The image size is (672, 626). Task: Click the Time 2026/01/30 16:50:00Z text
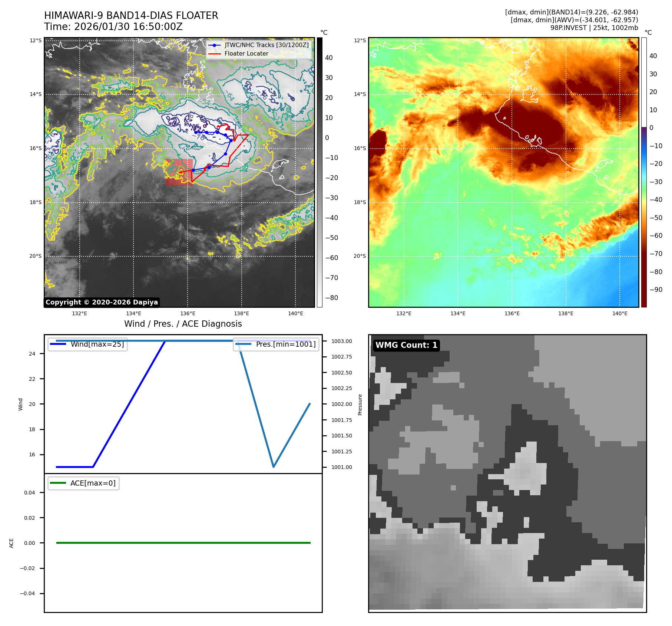[x=113, y=27]
